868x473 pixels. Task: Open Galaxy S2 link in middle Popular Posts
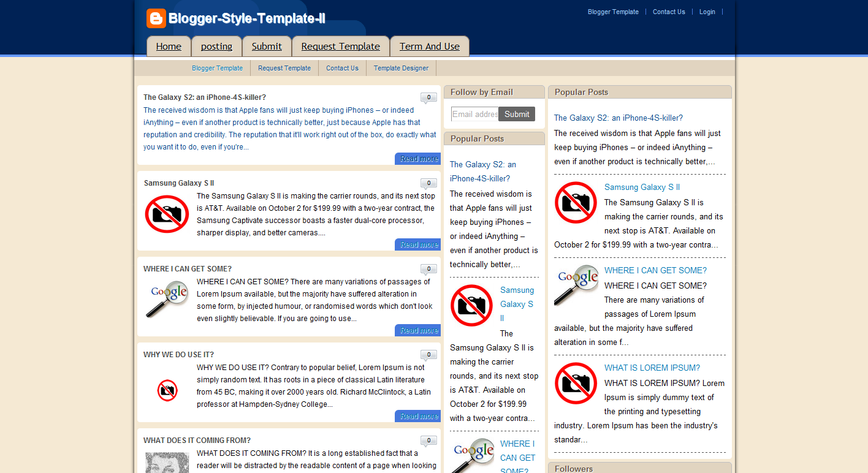pos(483,172)
